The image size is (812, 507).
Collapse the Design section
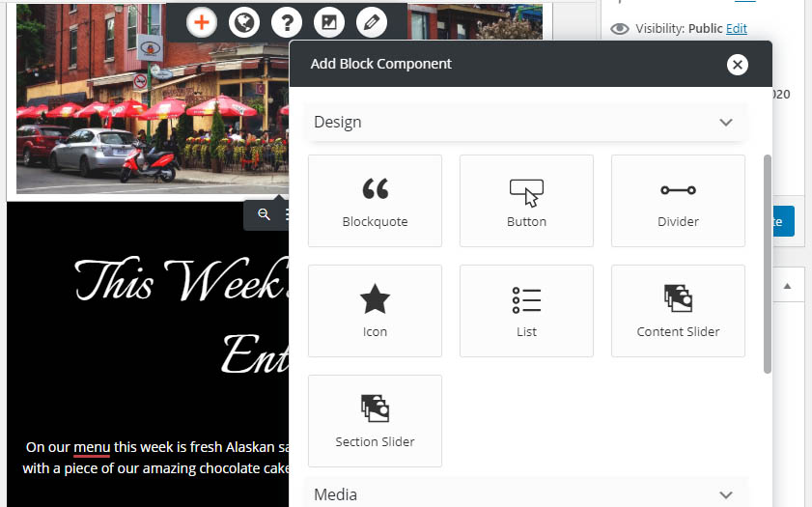point(726,123)
